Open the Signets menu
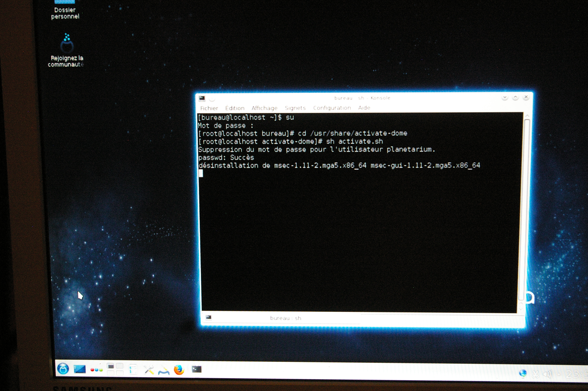Screen dimensions: 588x391 pyautogui.click(x=295, y=108)
